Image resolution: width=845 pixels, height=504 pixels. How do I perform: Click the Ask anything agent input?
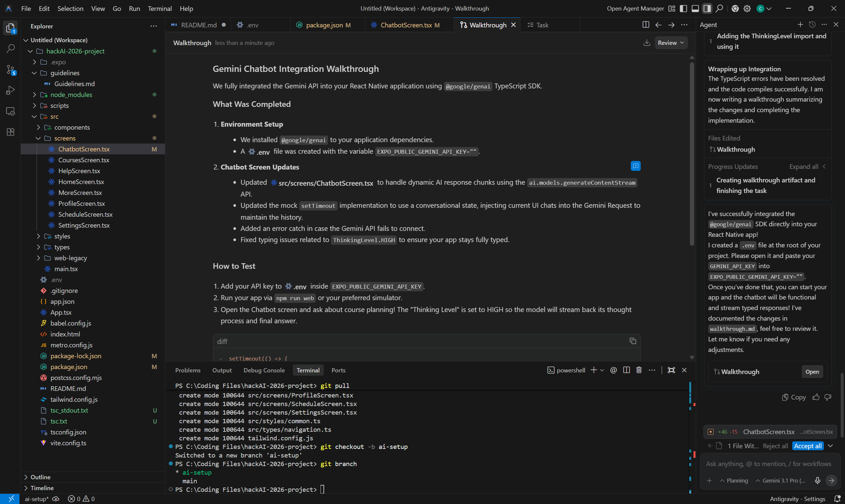point(768,464)
